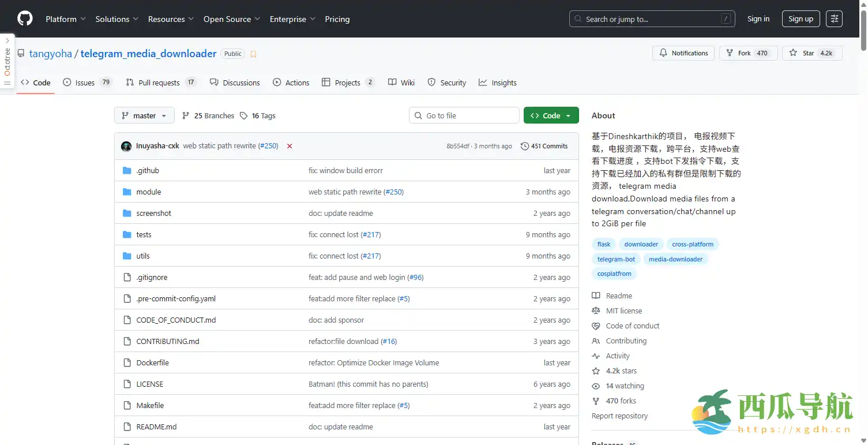Open the 451 Commits history
This screenshot has height=445, width=868.
coord(544,146)
